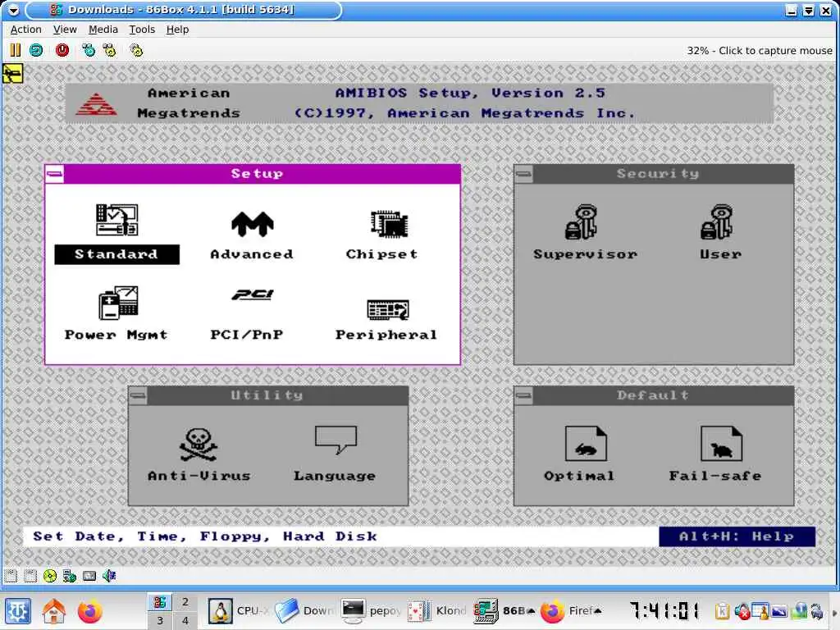Click the blue hard reset toolbar icon

pos(36,50)
